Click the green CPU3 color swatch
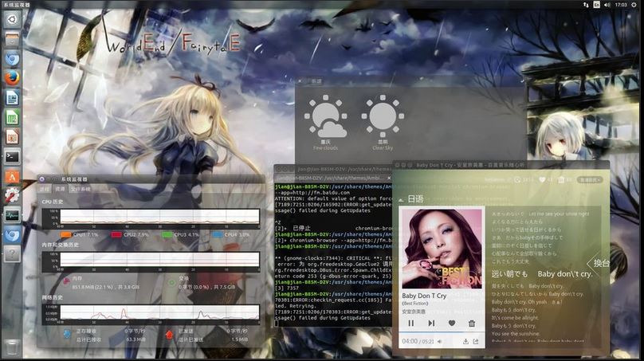The width and height of the screenshot is (644, 361). coord(167,235)
